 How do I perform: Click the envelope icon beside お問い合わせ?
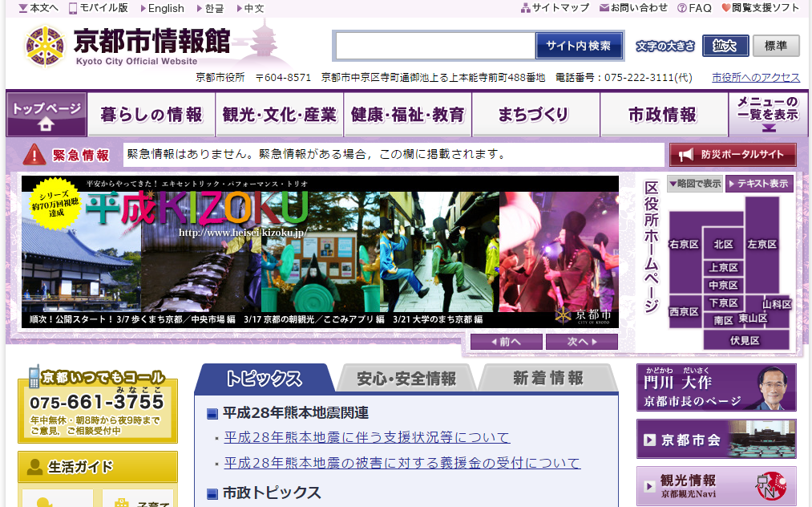(x=604, y=8)
